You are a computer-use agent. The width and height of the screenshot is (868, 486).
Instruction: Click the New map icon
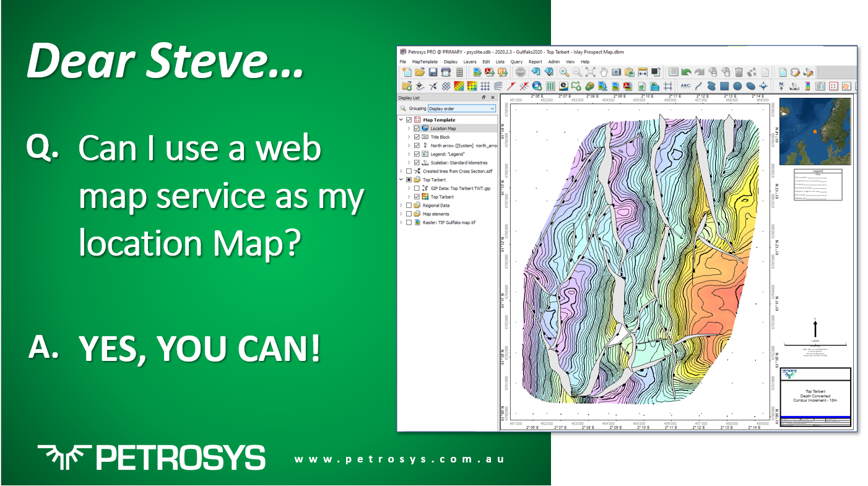coord(407,72)
